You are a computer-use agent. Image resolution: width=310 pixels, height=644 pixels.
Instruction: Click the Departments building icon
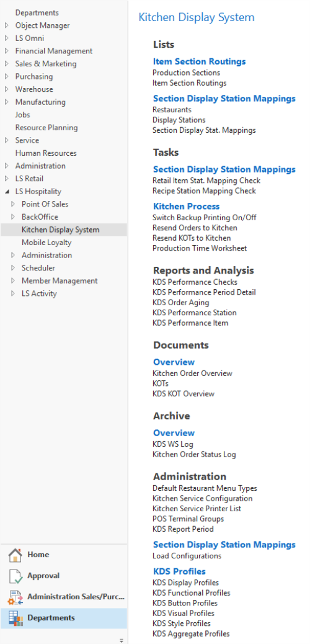[x=15, y=618]
